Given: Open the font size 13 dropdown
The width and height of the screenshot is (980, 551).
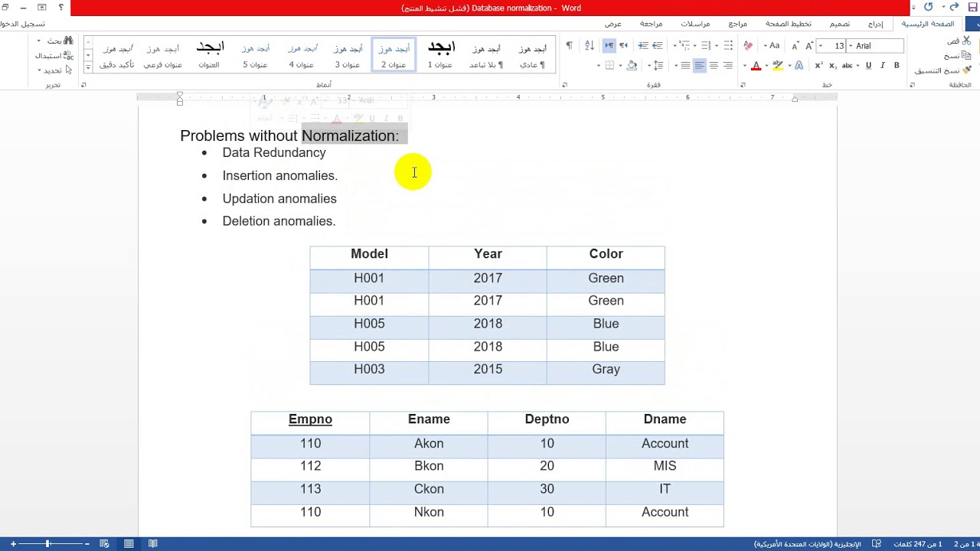Looking at the screenshot, I should [x=821, y=46].
